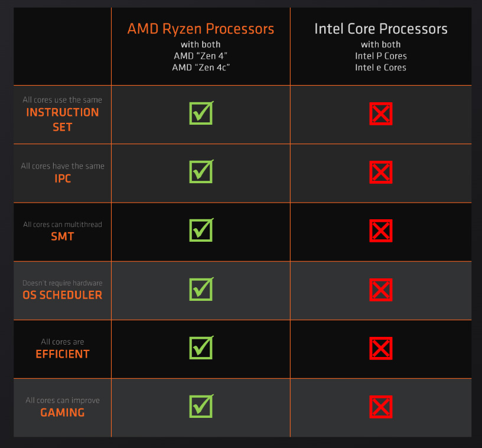Click the green checkmark in IPC row
Screen dimensions: 482x448
pyautogui.click(x=201, y=171)
